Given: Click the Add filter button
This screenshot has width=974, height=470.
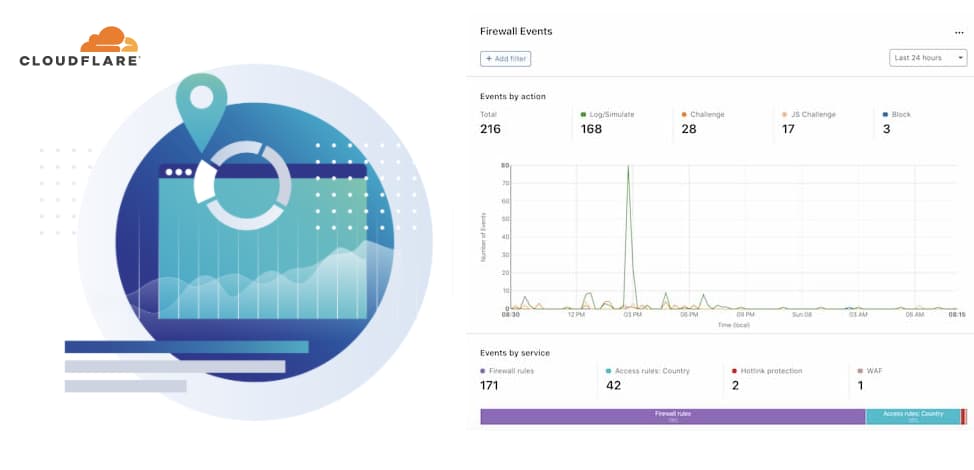Looking at the screenshot, I should pos(506,59).
